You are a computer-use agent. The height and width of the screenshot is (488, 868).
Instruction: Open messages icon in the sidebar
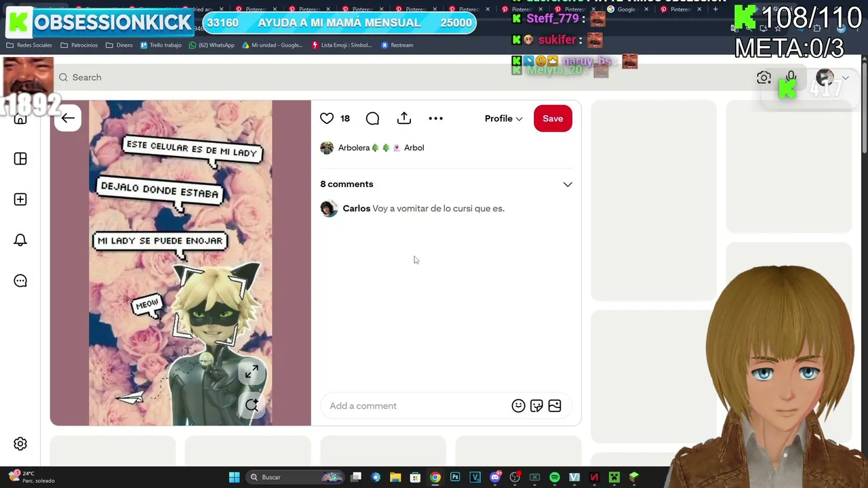point(20,281)
